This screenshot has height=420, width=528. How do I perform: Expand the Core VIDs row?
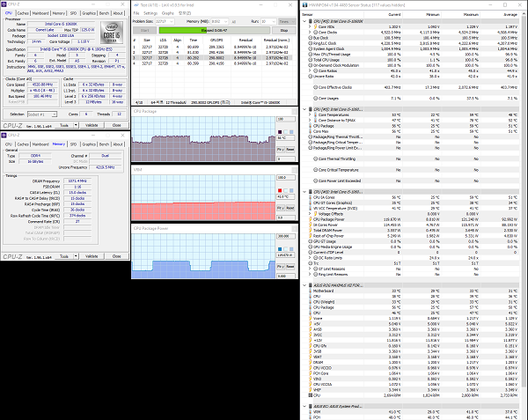pyautogui.click(x=310, y=26)
